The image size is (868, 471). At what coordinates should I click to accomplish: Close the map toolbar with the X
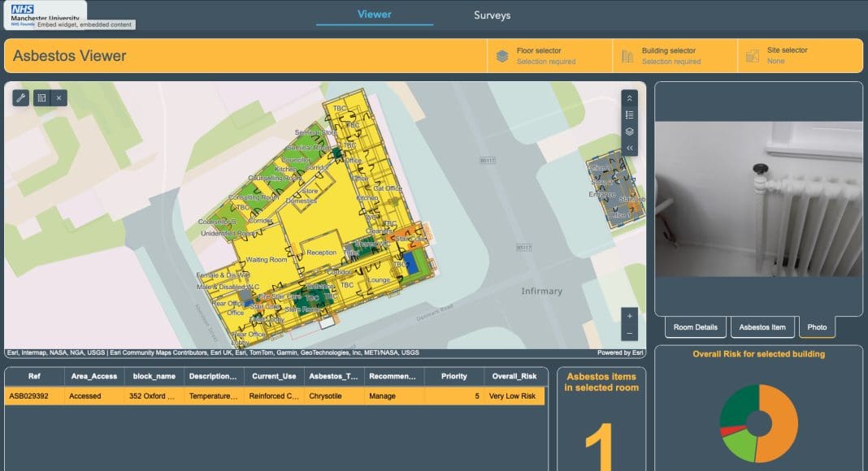(x=59, y=97)
